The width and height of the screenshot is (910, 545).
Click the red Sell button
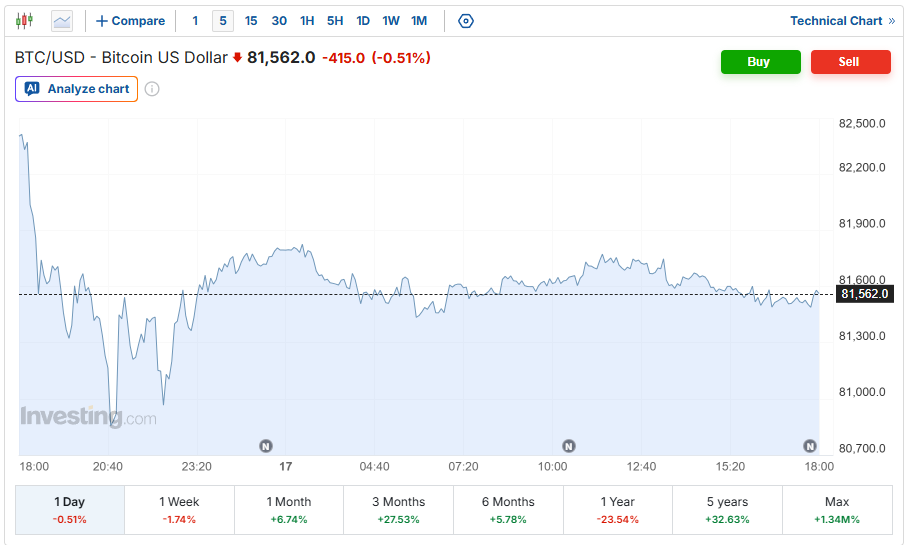coord(850,62)
